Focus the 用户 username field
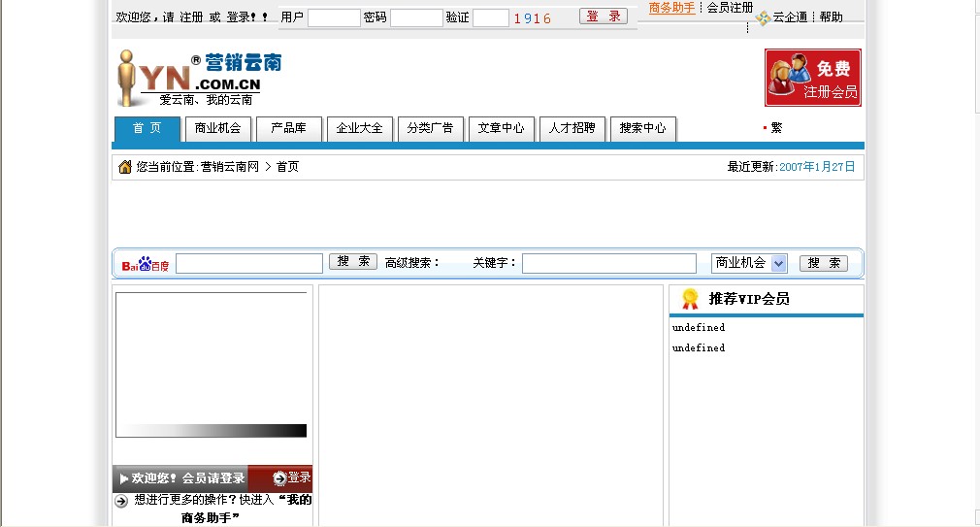Screen dimensions: 980x527 click(335, 17)
